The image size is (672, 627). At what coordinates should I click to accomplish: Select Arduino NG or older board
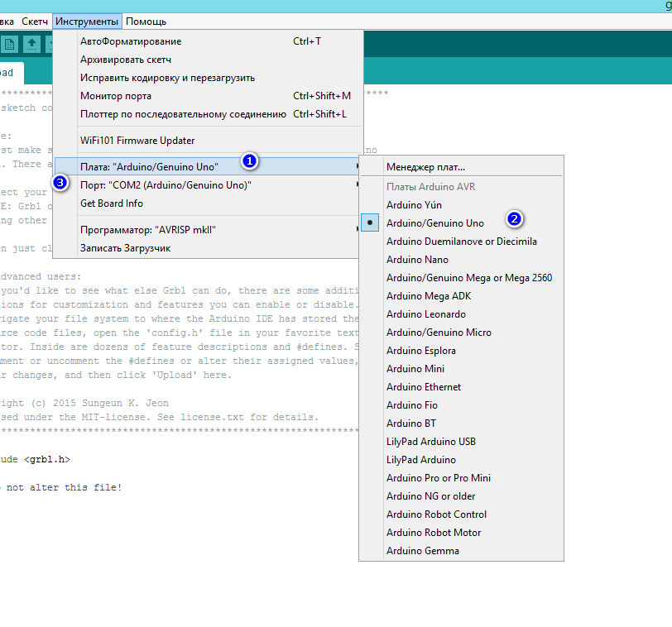coord(461,496)
